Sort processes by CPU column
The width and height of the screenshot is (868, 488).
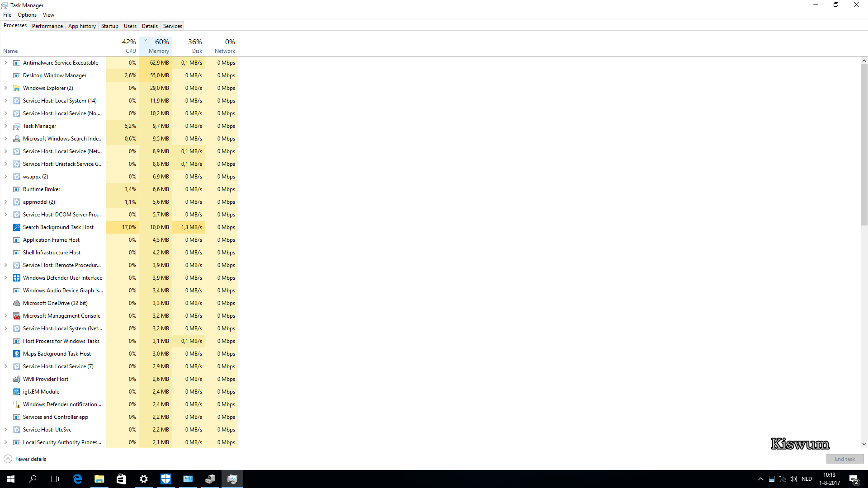point(123,46)
